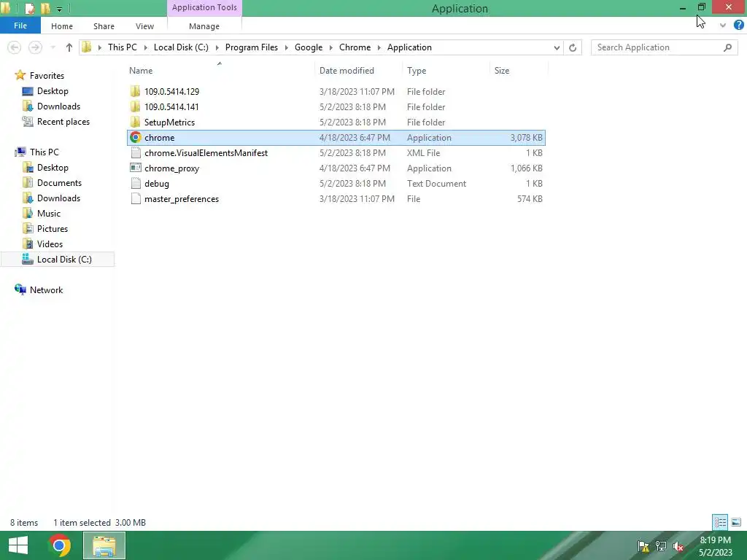
Task: Open the Action Center flag tray icon
Action: pyautogui.click(x=643, y=546)
